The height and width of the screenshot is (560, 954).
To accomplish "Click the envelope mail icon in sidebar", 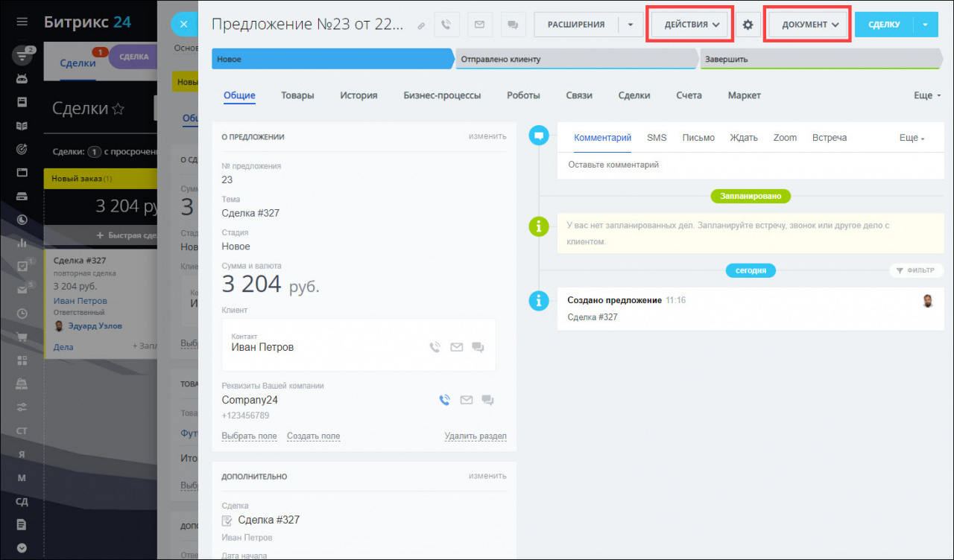I will (x=22, y=290).
